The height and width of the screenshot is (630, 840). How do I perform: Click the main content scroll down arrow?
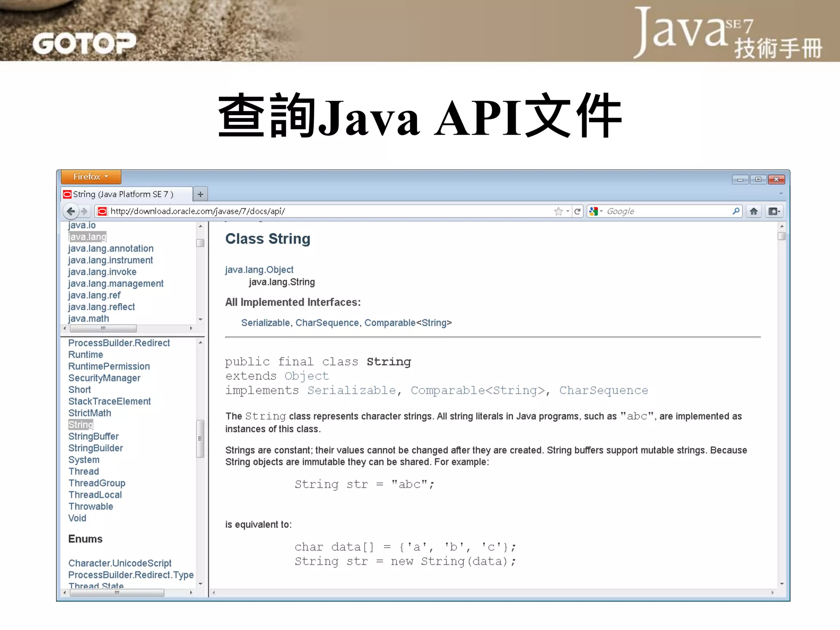[x=782, y=584]
